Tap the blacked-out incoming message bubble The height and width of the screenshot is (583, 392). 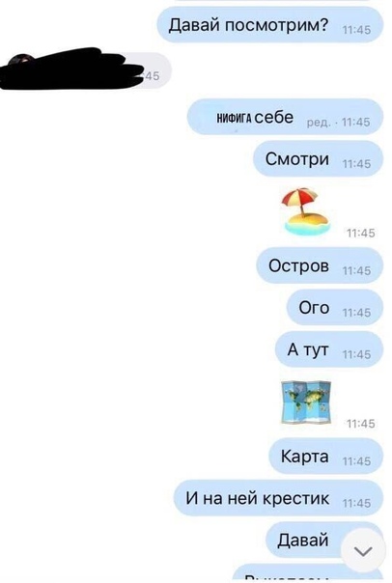[86, 69]
